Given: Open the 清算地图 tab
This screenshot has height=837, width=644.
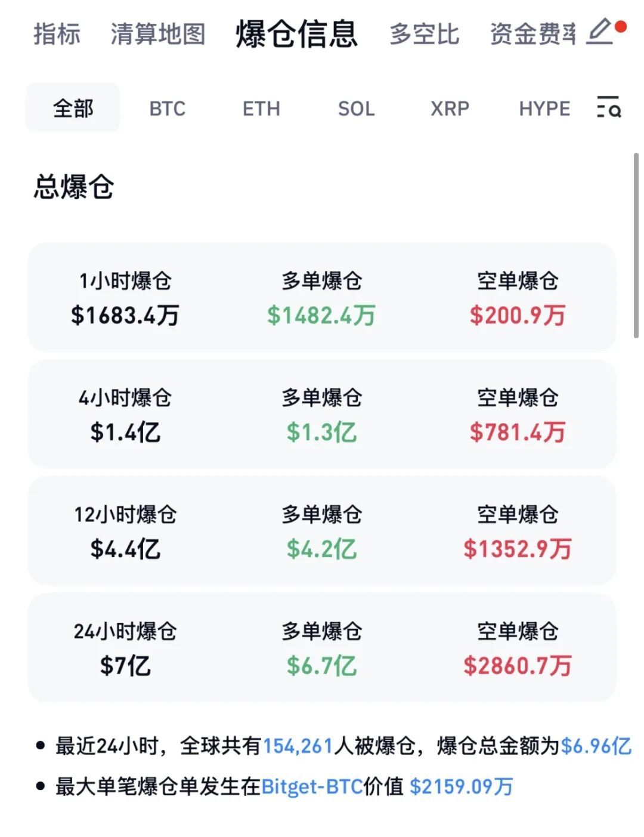Looking at the screenshot, I should tap(158, 34).
